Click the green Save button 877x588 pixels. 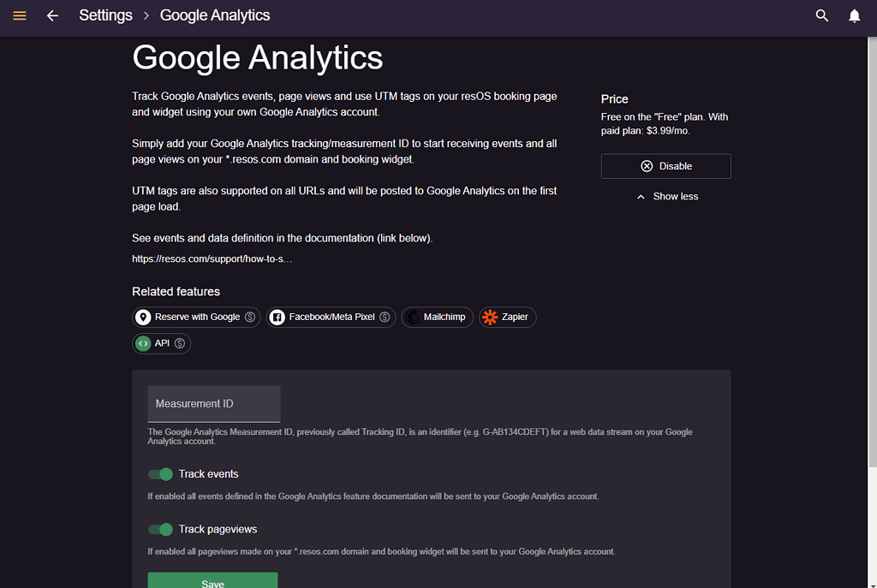tap(212, 581)
